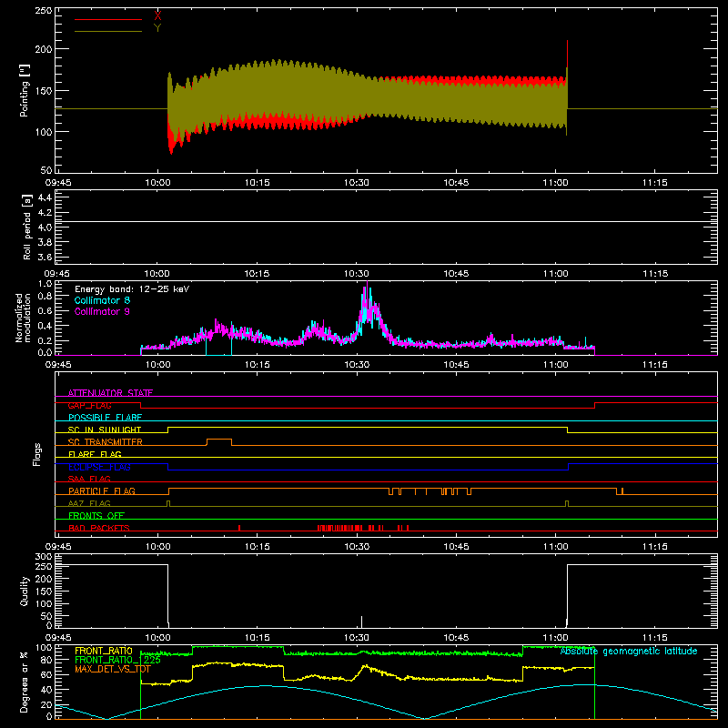Select the Normalized modulation axis title
The width and height of the screenshot is (728, 728).
24,318
